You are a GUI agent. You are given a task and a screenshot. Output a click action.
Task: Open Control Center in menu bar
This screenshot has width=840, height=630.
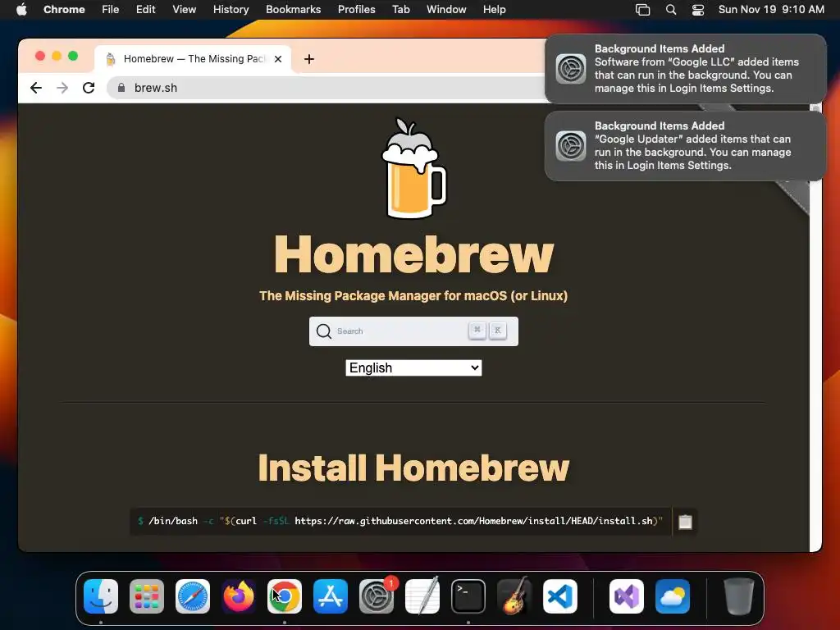click(x=698, y=9)
